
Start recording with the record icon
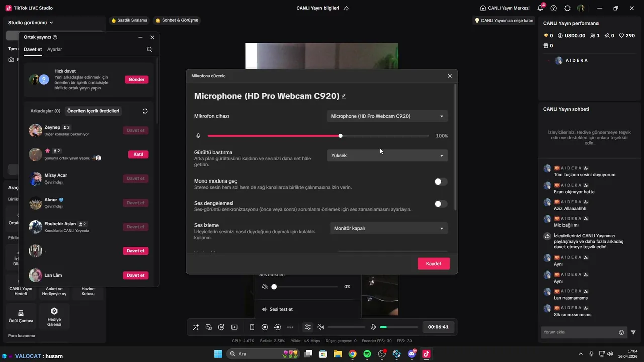point(265,327)
